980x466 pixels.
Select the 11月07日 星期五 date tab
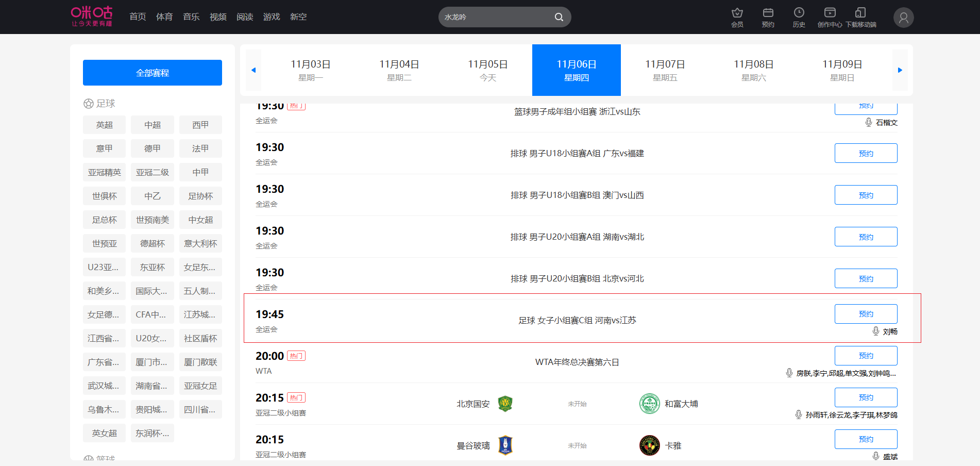(x=665, y=70)
